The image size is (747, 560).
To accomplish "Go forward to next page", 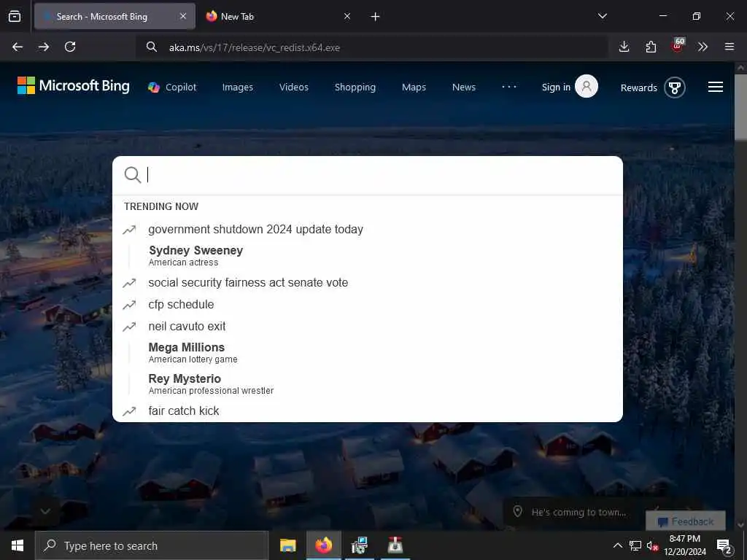I will pyautogui.click(x=44, y=47).
